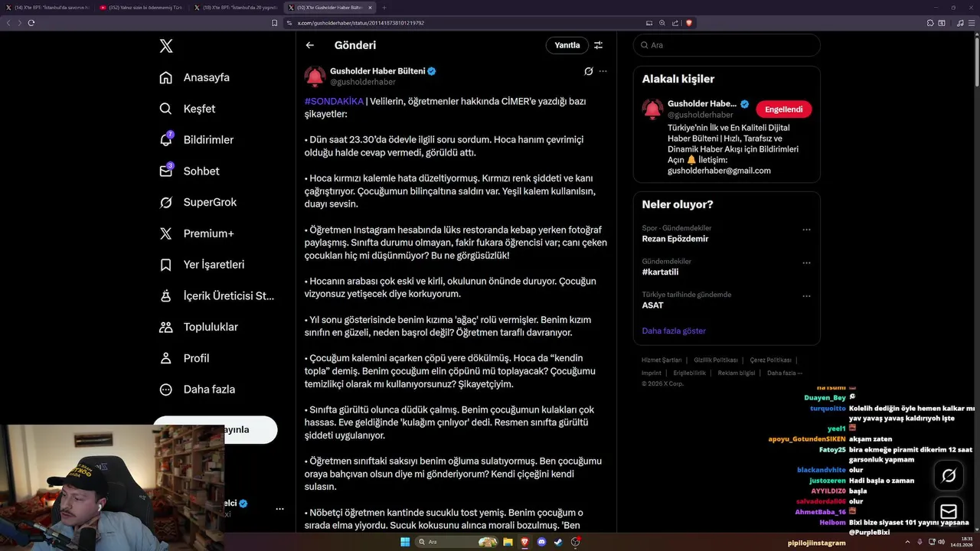Screen dimensions: 980x551
Task: Focus the Ara search field
Action: (727, 45)
